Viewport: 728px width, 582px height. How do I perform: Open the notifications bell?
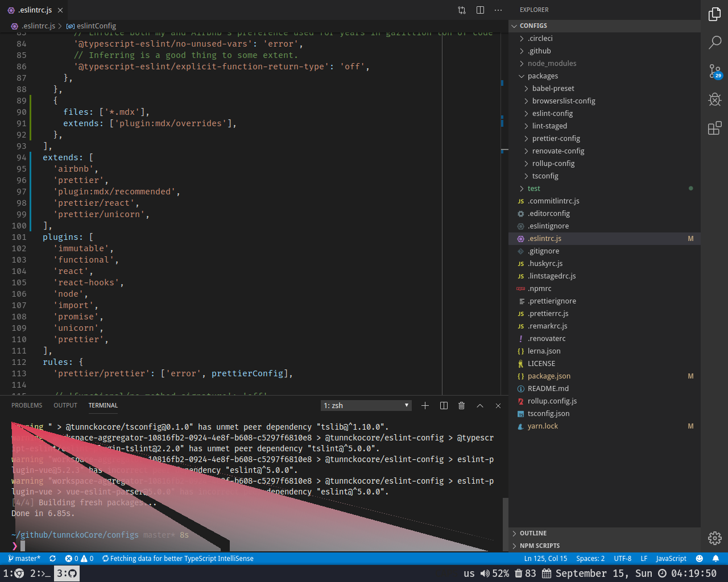coord(716,558)
